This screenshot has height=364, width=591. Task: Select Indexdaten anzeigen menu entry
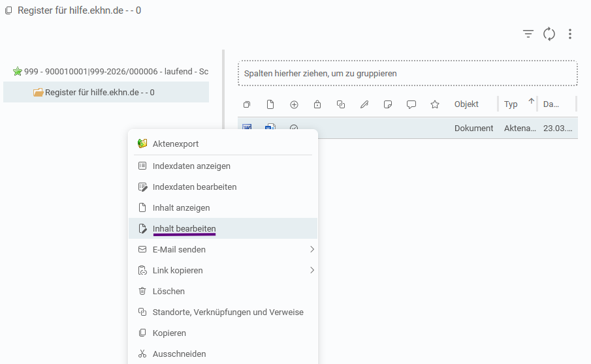click(x=223, y=166)
